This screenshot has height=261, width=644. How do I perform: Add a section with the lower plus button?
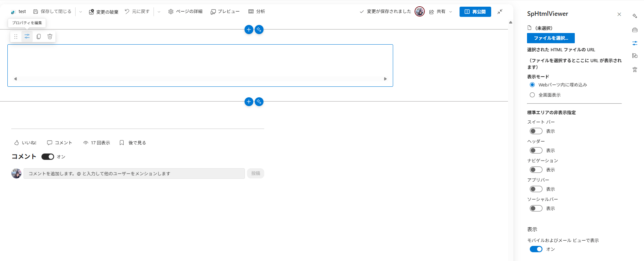click(x=249, y=102)
